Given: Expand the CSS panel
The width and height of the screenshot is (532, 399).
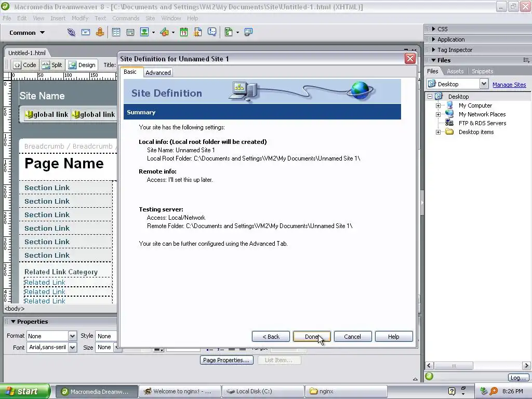Looking at the screenshot, I should click(x=434, y=29).
